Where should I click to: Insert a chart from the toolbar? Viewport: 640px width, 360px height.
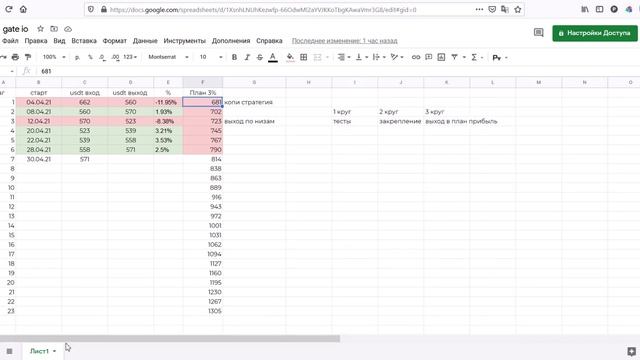point(441,57)
